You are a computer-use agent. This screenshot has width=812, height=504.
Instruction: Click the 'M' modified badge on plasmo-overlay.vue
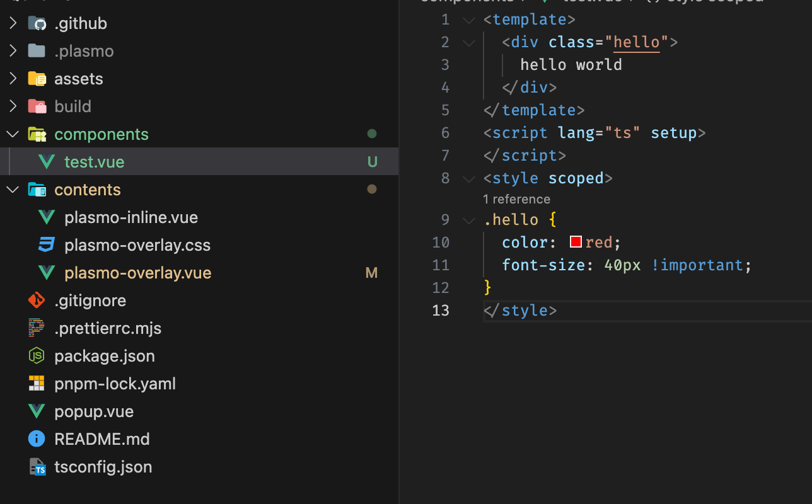372,273
